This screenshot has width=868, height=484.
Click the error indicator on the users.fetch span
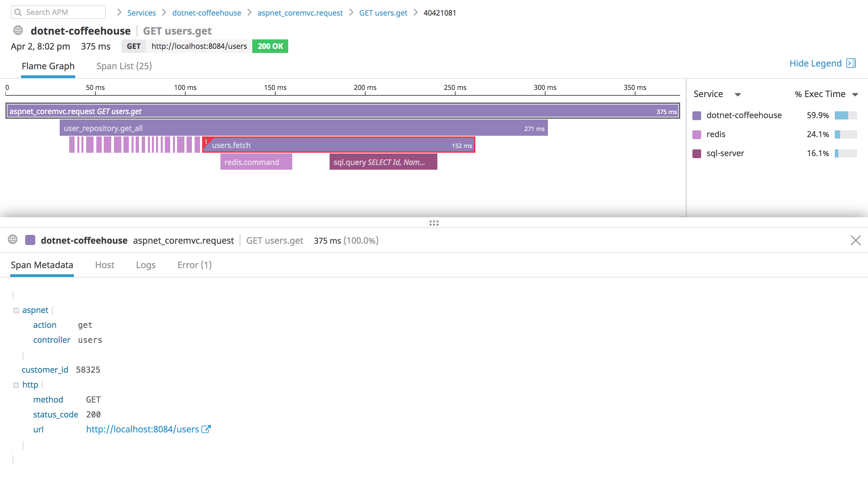[206, 142]
